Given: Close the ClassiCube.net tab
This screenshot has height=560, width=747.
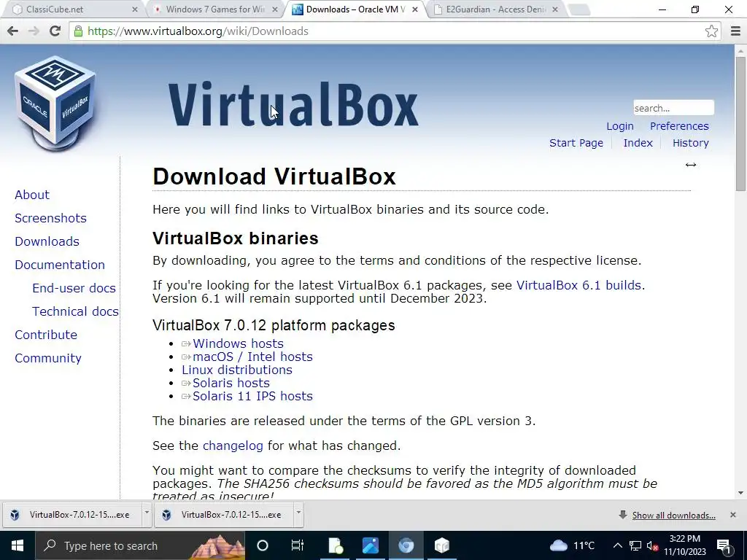Looking at the screenshot, I should coord(135,9).
